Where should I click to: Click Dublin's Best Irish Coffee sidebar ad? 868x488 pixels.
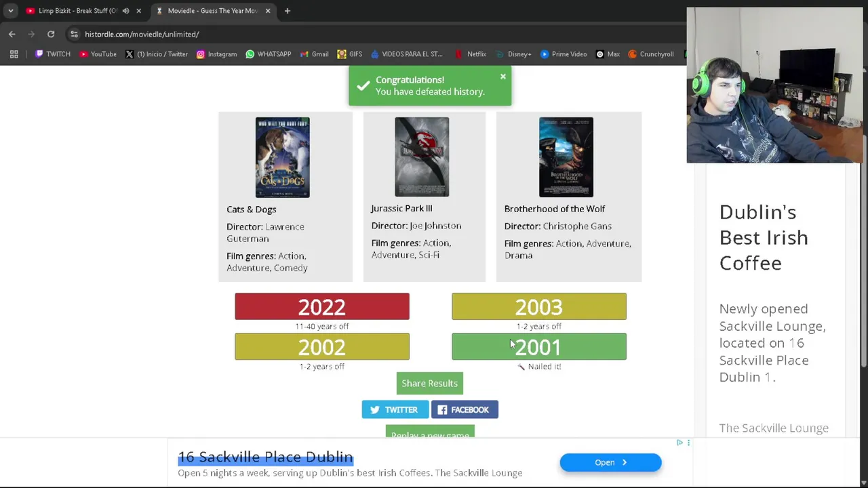(x=764, y=237)
